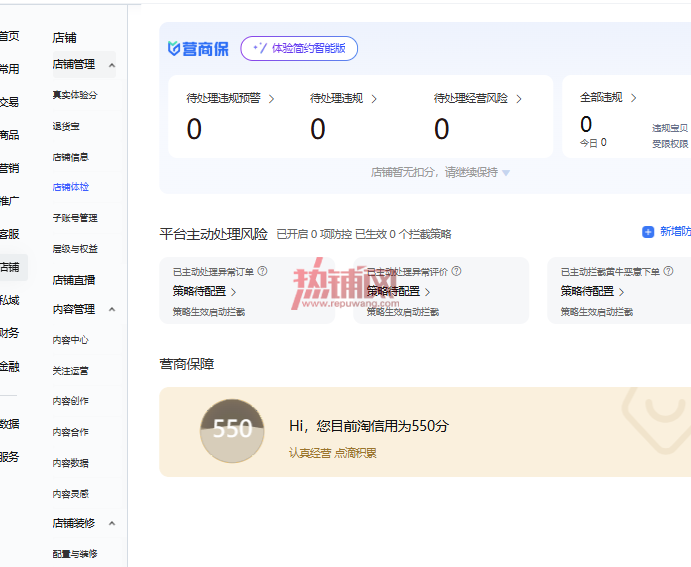Open 店铺体检 in the sidebar
Image resolution: width=691 pixels, height=567 pixels.
(71, 187)
